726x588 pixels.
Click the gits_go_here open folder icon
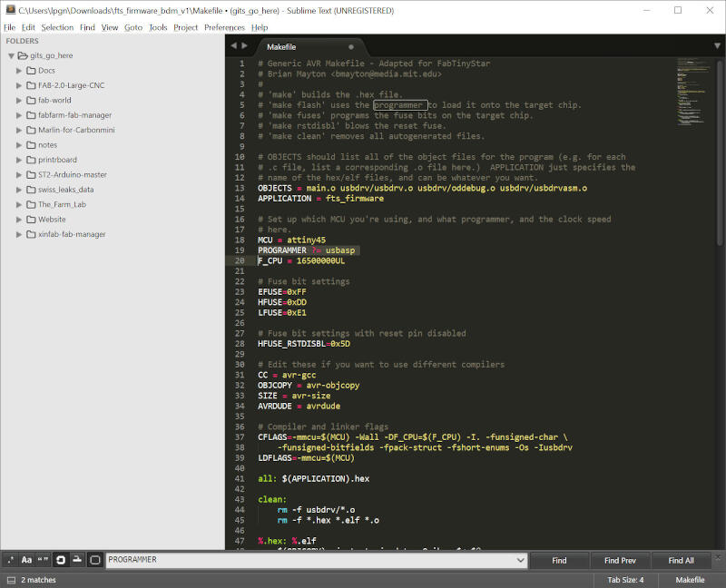tap(23, 55)
